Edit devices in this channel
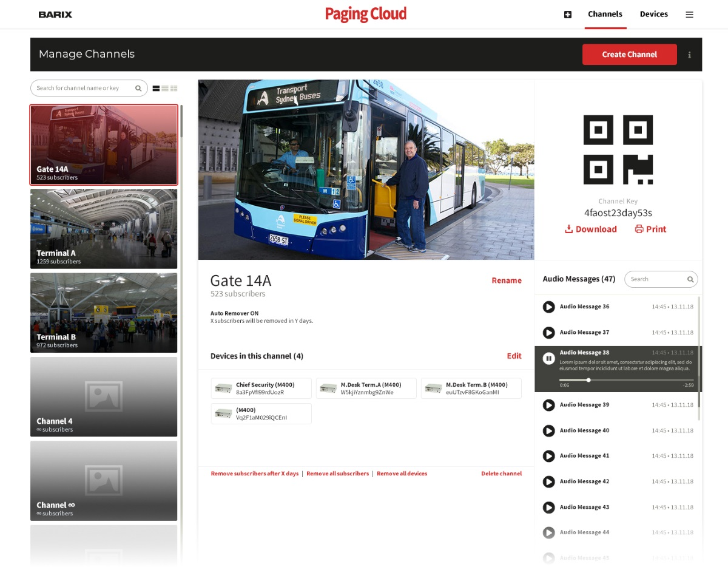 pos(514,356)
